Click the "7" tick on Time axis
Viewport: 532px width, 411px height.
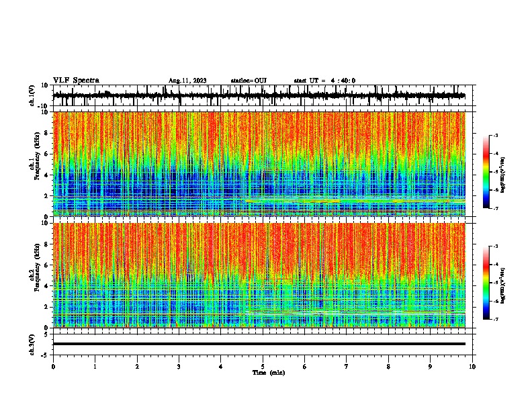[x=347, y=367]
